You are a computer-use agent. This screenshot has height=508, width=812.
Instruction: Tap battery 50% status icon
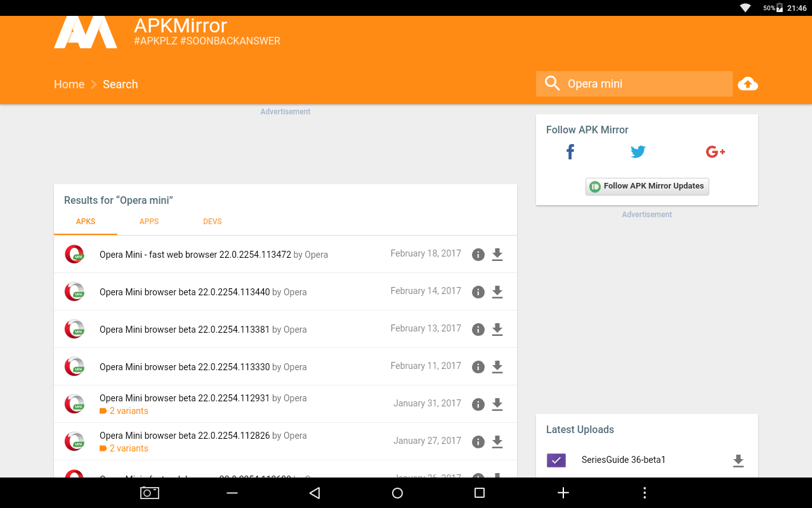click(773, 8)
